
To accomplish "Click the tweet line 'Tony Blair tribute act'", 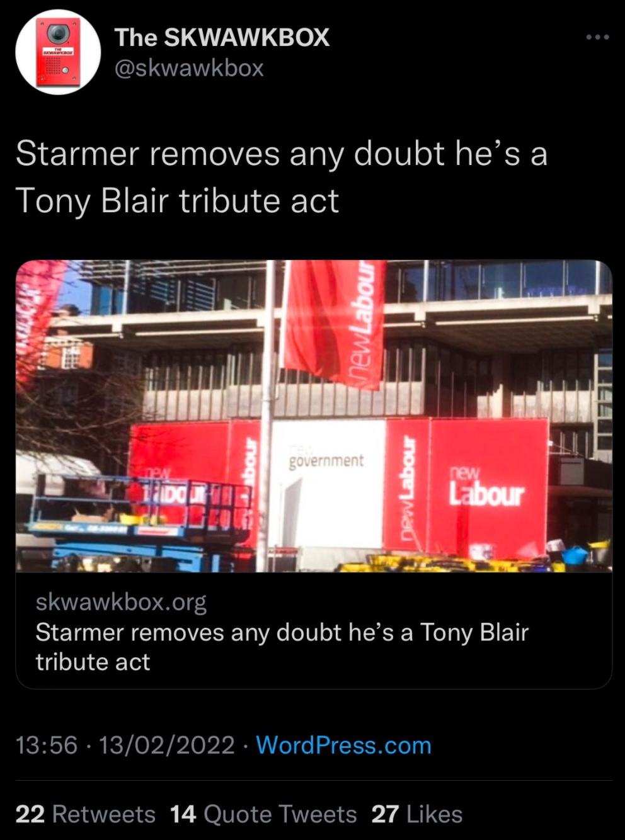I will click(177, 201).
